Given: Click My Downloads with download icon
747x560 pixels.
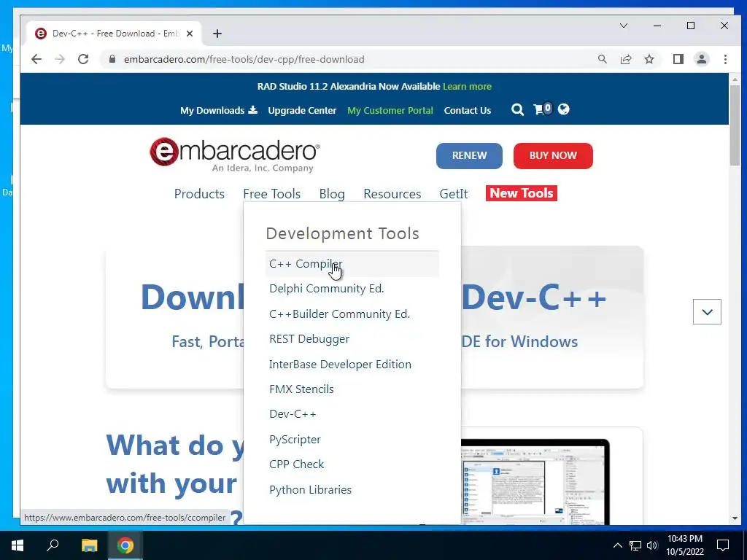Looking at the screenshot, I should coord(219,110).
